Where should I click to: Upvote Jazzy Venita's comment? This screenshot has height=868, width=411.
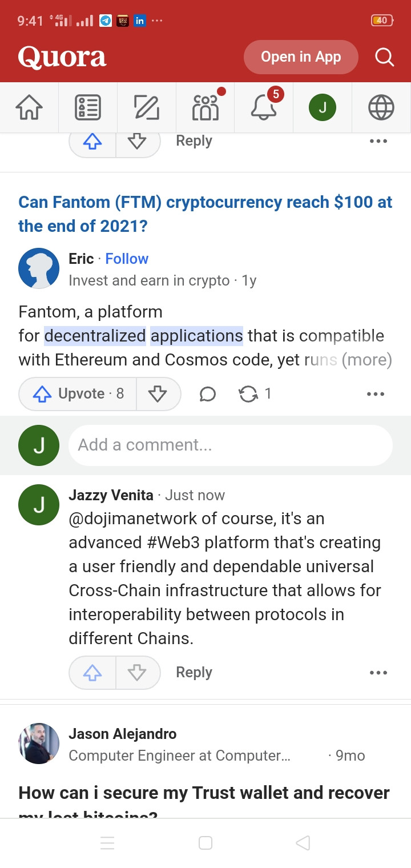(92, 673)
